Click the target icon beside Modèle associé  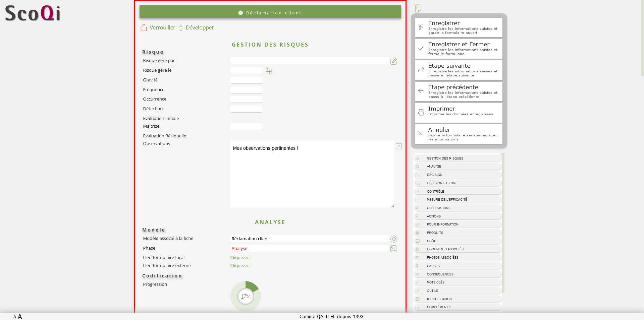(394, 239)
